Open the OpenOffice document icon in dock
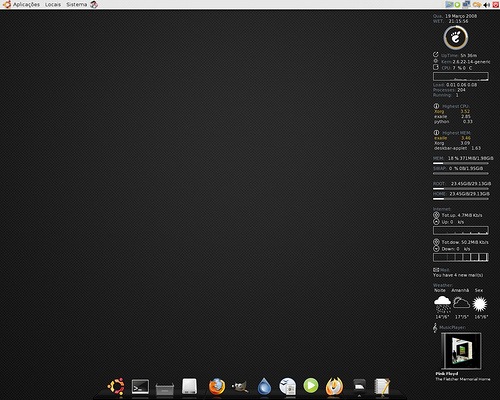Viewport: 500px width, 400px height. coord(287,387)
